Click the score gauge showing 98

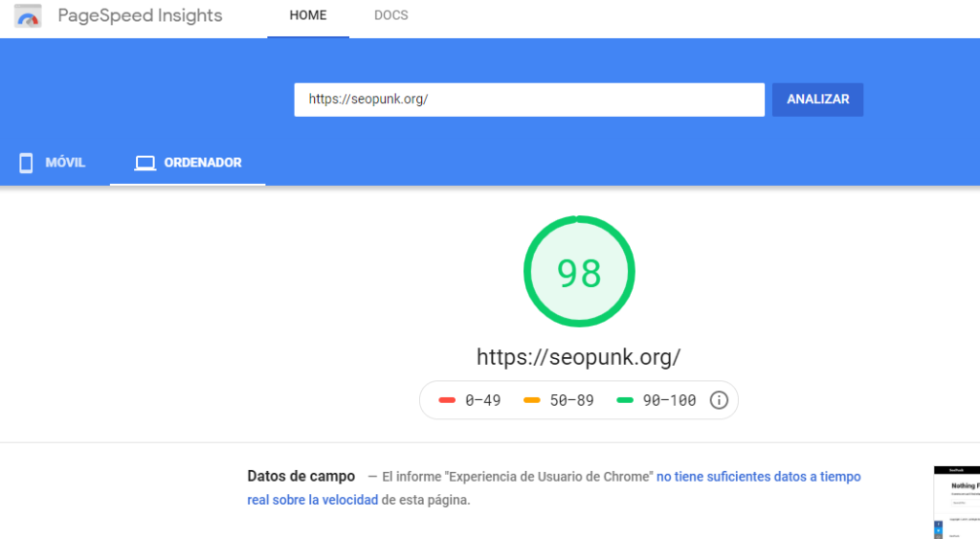click(x=579, y=271)
